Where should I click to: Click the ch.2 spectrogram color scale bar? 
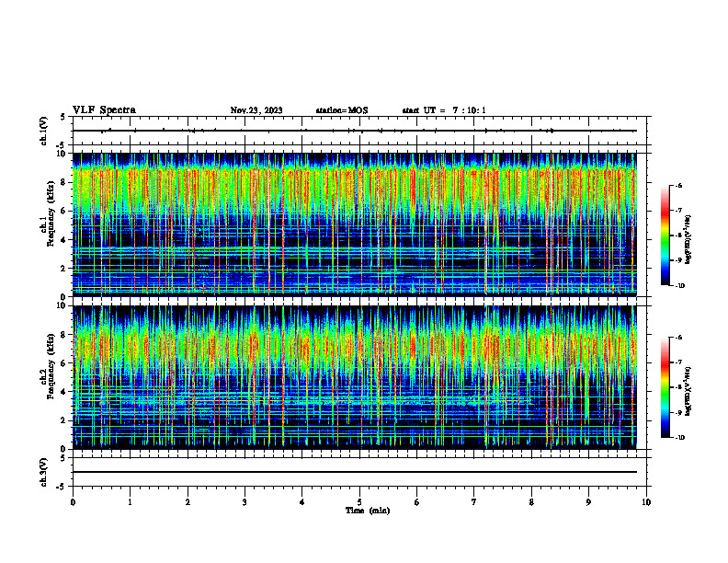tap(665, 387)
